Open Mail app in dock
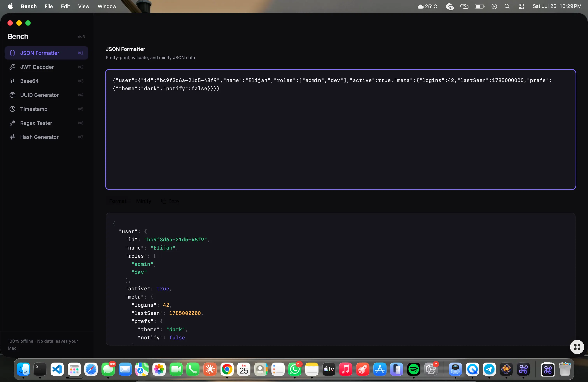 (125, 369)
